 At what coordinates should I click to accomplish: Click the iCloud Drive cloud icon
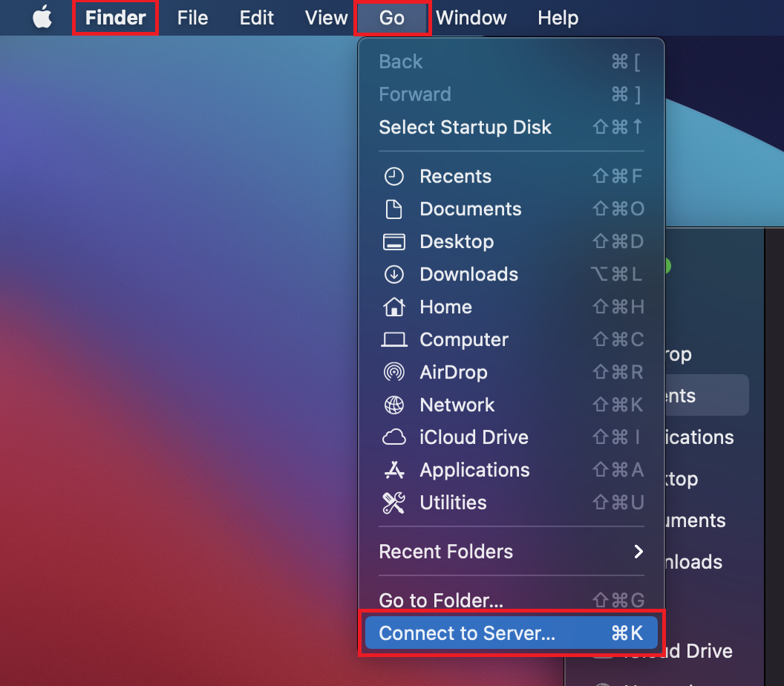[394, 437]
